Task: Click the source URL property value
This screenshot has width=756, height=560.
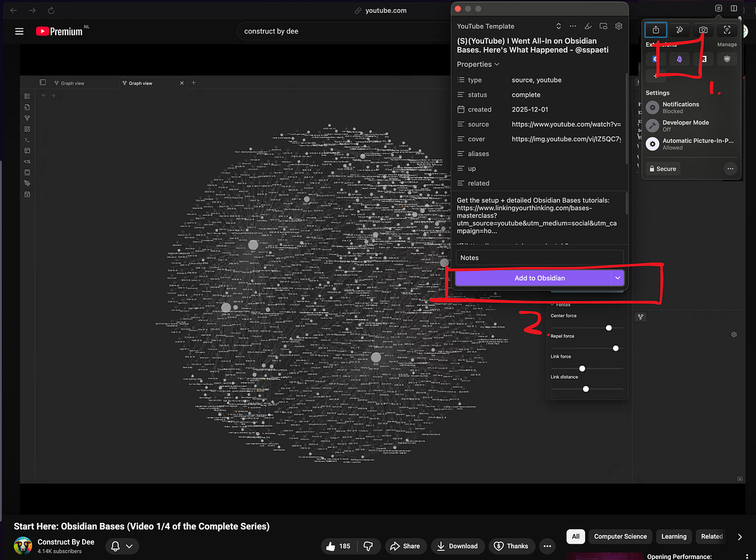Action: click(566, 124)
